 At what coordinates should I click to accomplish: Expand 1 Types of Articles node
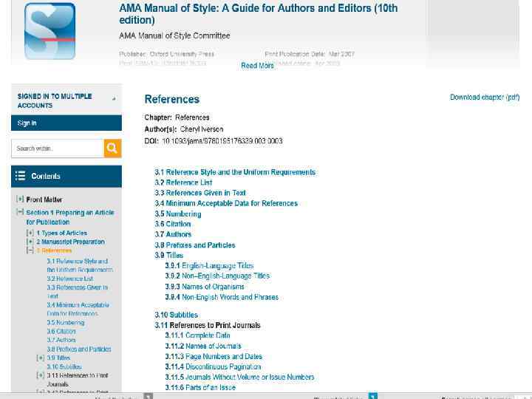pyautogui.click(x=30, y=233)
